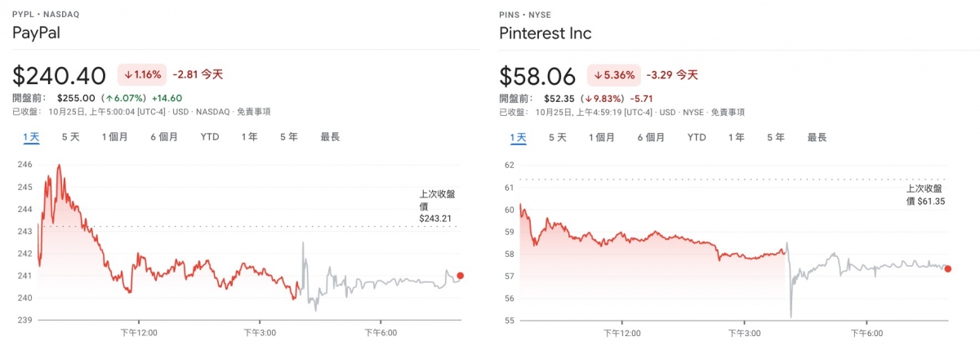Select Pinterest 1 天 range tab

tap(518, 137)
